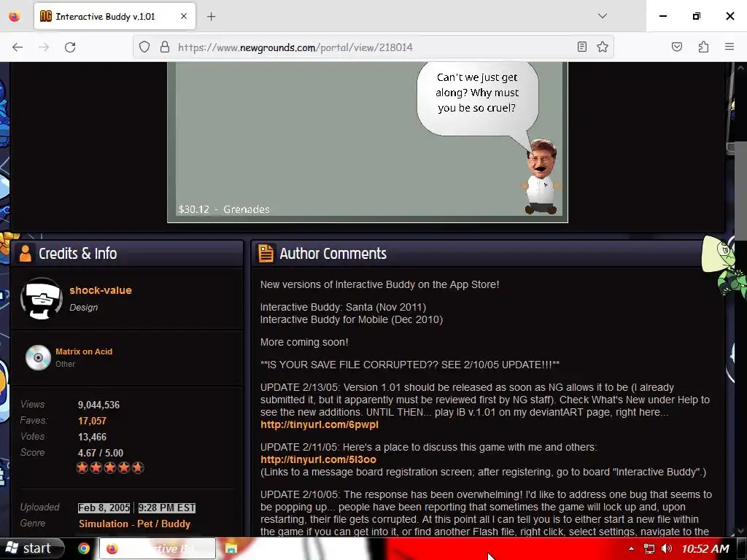Image resolution: width=747 pixels, height=560 pixels.
Task: Click the five-star score rating
Action: click(110, 467)
